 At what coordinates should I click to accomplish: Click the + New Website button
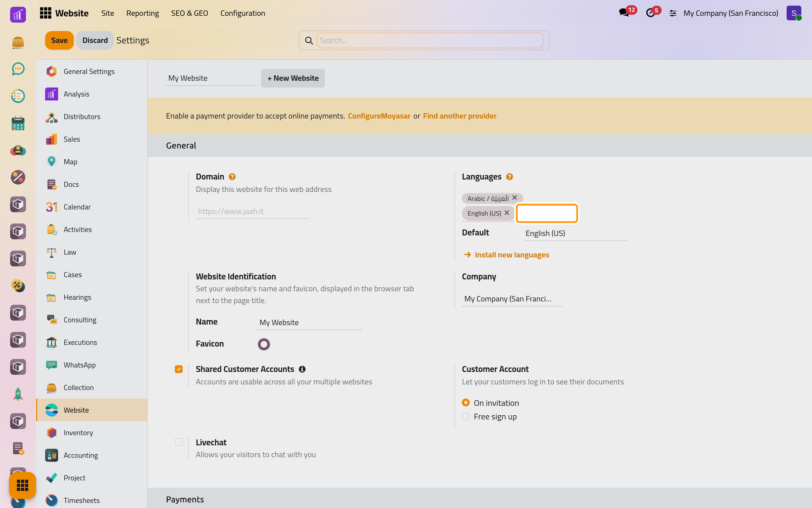293,78
